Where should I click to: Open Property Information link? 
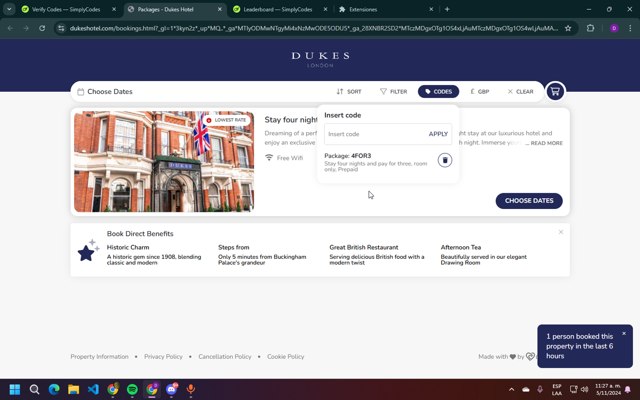tap(99, 357)
